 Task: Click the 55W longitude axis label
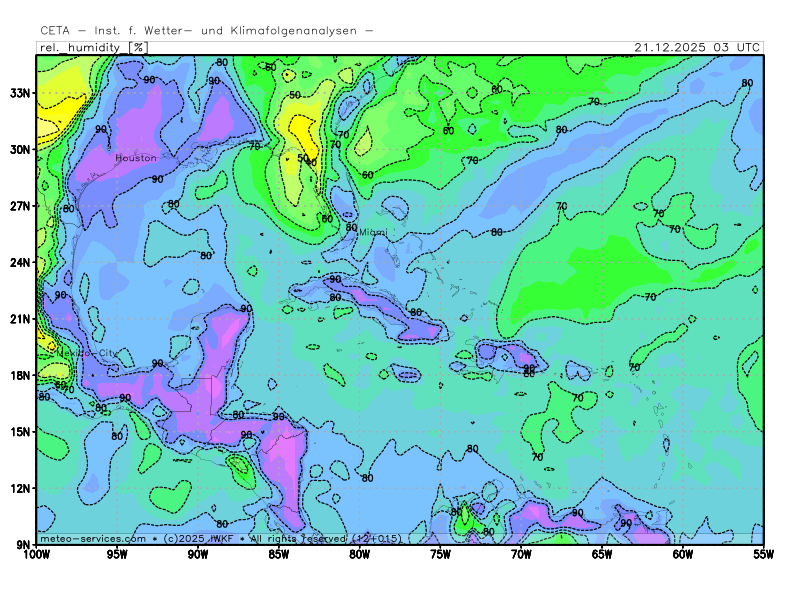click(762, 554)
